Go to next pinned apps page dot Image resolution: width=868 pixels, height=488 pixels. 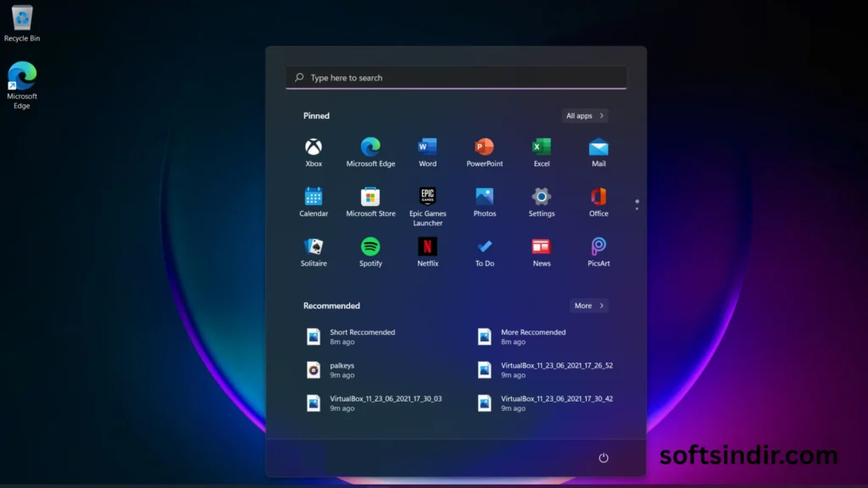tap(637, 208)
